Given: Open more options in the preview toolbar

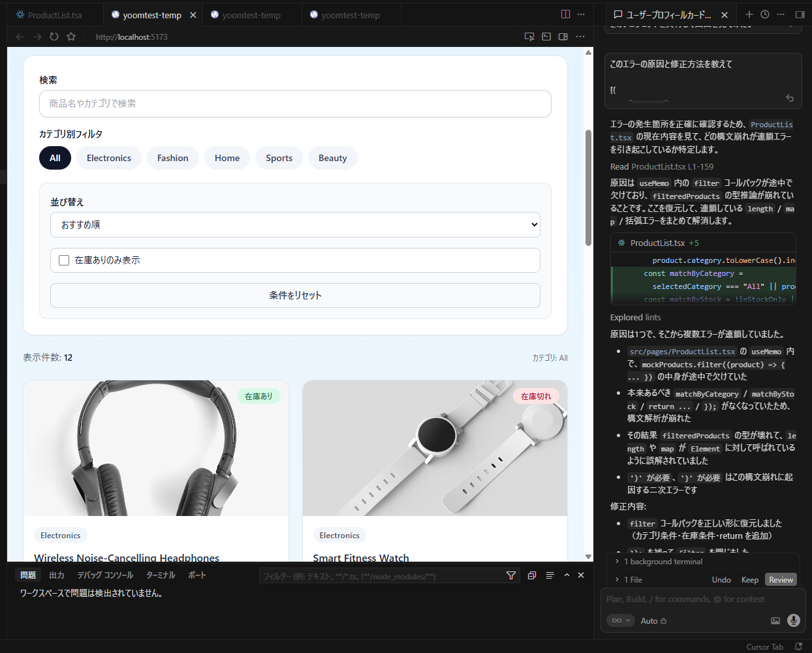Looking at the screenshot, I should (580, 37).
